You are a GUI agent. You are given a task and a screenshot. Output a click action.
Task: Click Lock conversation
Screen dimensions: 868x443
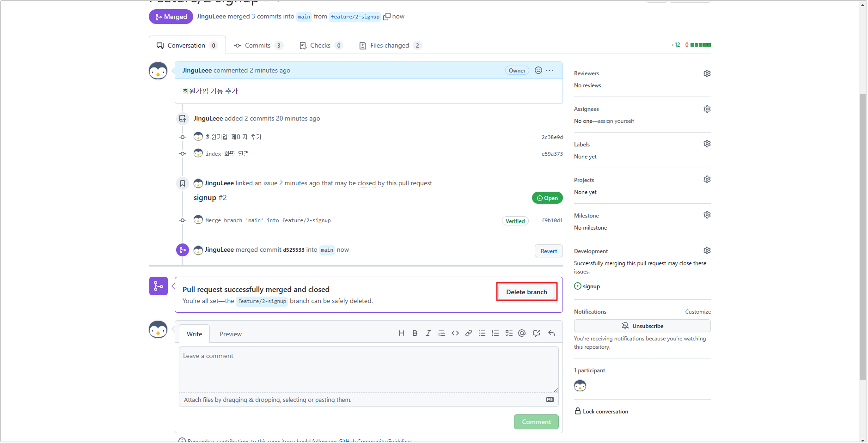tap(601, 412)
